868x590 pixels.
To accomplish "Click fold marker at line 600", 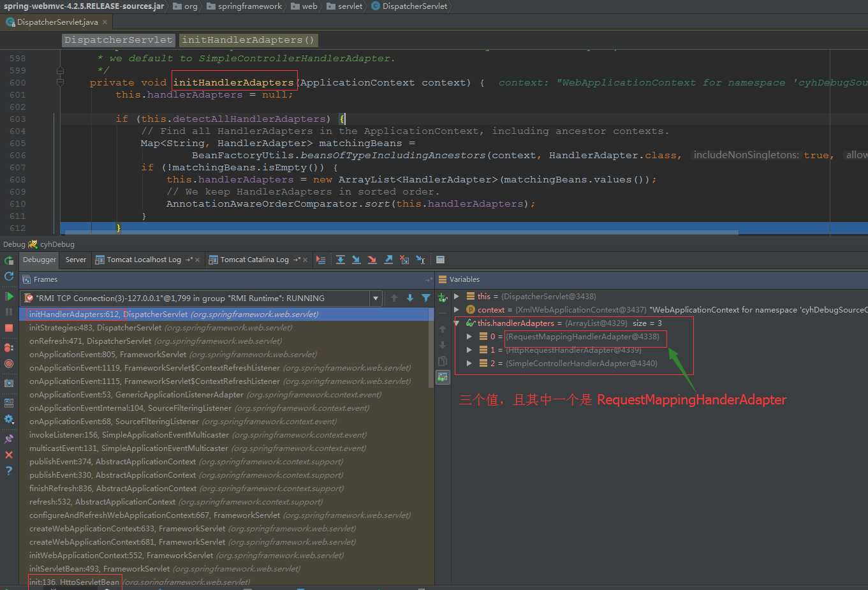I will 60,82.
